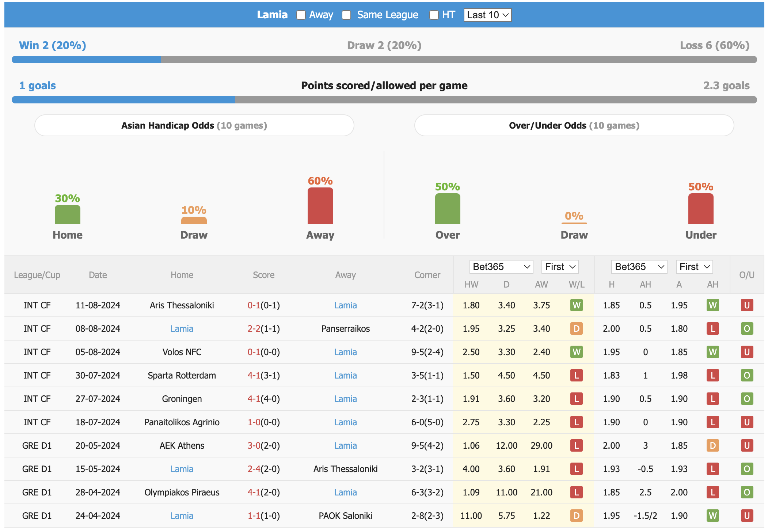Click AH W badge in 11-08-2024 row
The height and width of the screenshot is (532, 768).
pos(712,305)
